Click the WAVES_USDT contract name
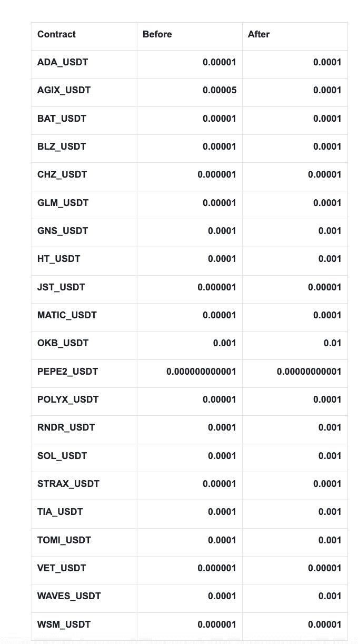 pyautogui.click(x=69, y=596)
